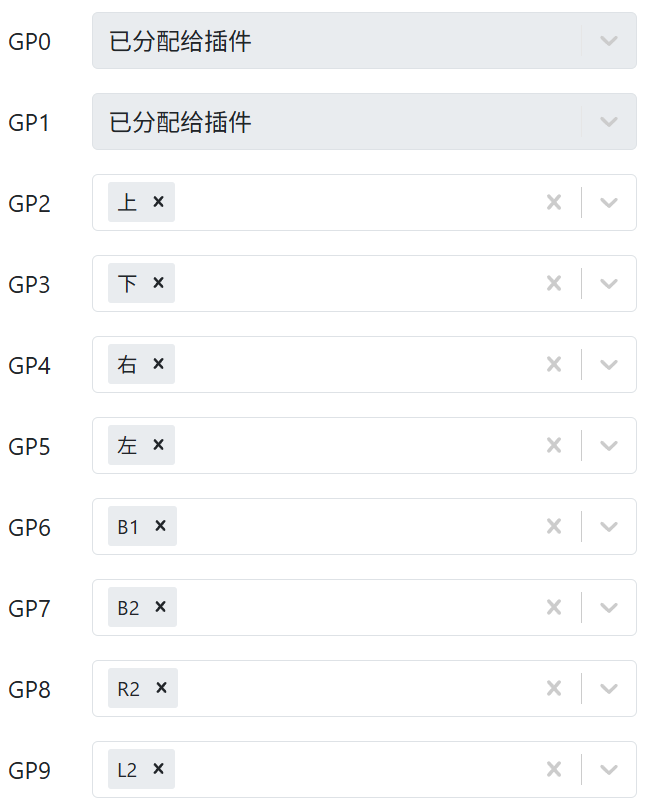Viewport: 645px width, 806px height.
Task: Open the GP4 dropdown arrow
Action: 609,365
